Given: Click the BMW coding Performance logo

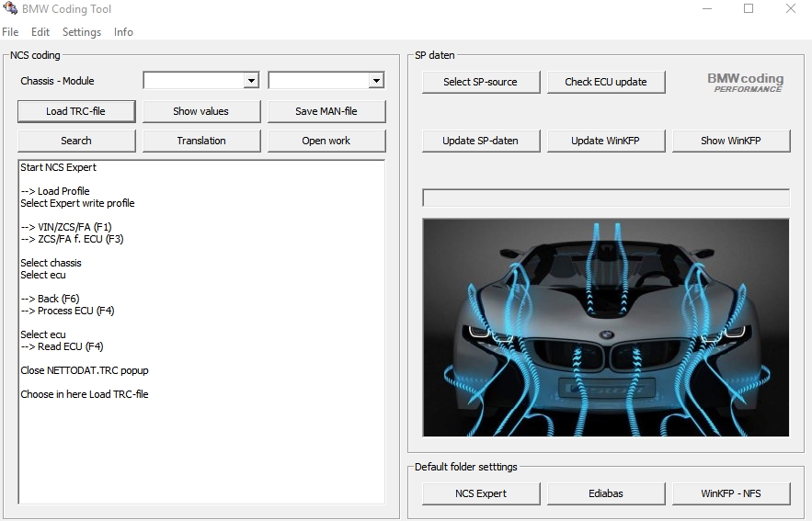Looking at the screenshot, I should 745,83.
